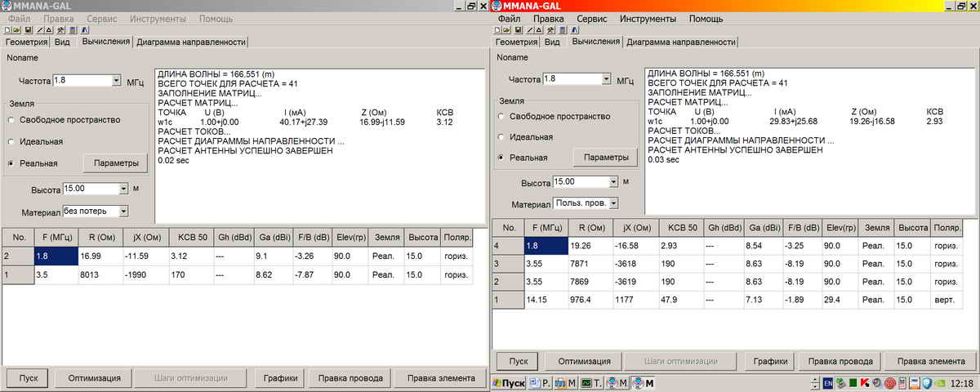This screenshot has height=392, width=980.
Task: Click highlighted 1.8 cell in left results table
Action: click(55, 256)
